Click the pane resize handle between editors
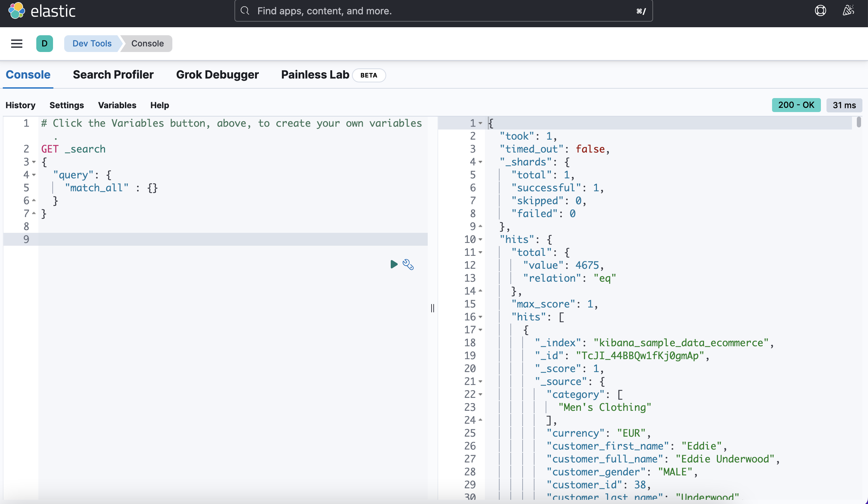 [x=433, y=308]
